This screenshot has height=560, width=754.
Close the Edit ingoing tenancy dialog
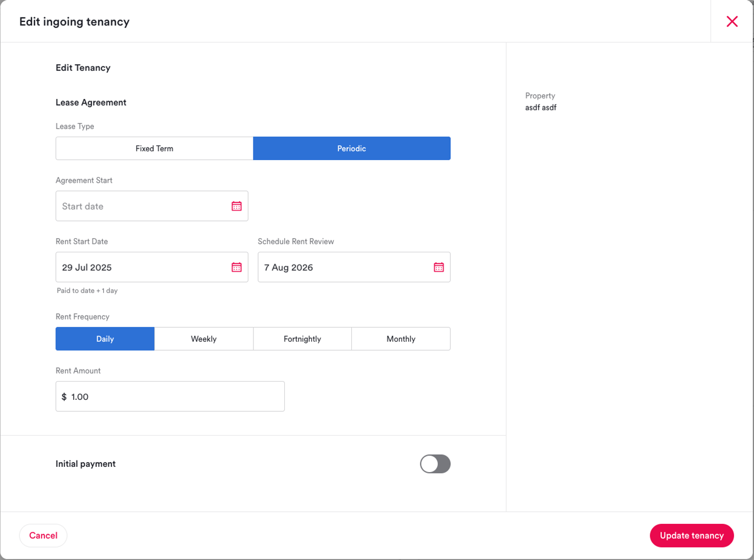732,21
